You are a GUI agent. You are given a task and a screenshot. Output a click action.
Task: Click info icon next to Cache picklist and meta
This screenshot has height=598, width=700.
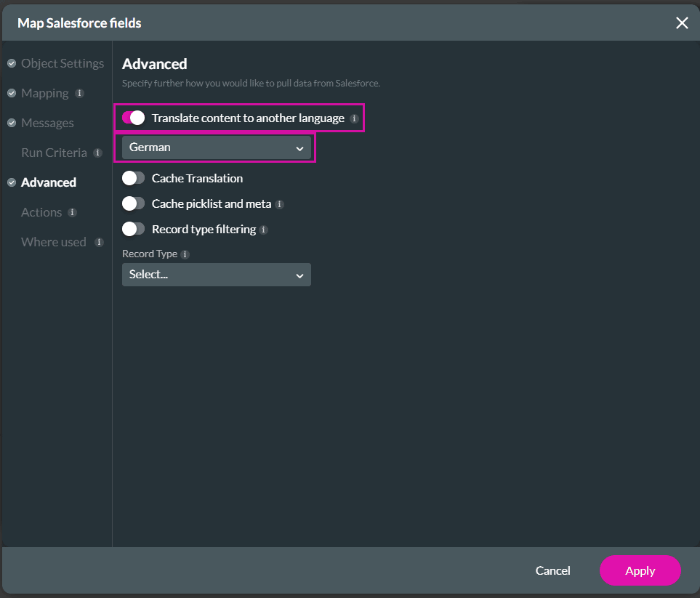280,204
